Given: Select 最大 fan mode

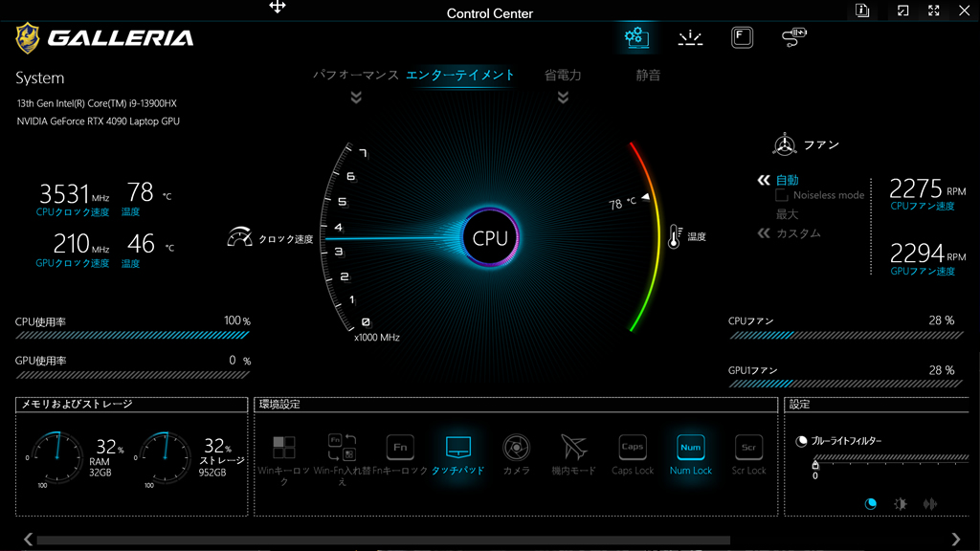Looking at the screenshot, I should 788,214.
